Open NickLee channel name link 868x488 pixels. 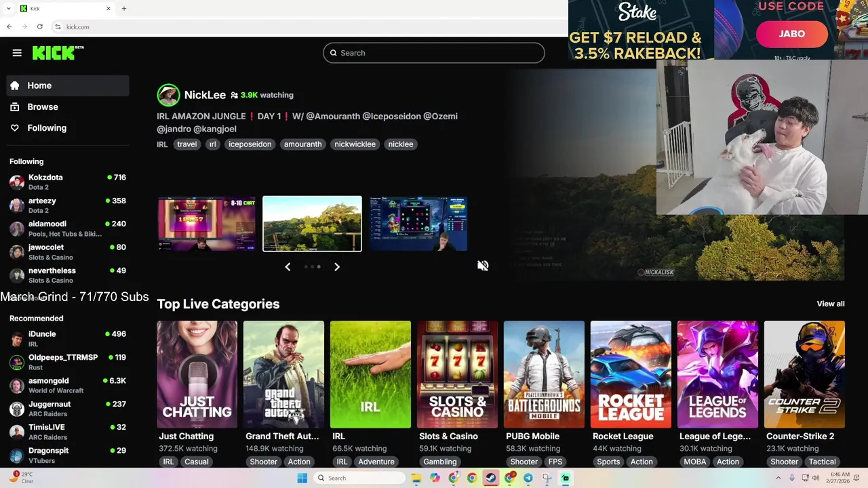205,95
